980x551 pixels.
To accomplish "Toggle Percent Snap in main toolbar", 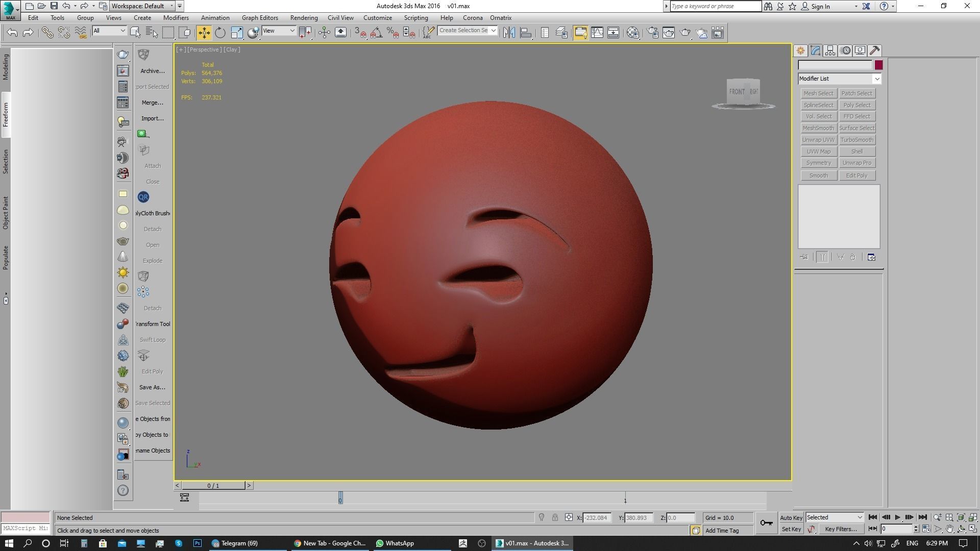I will [x=393, y=33].
